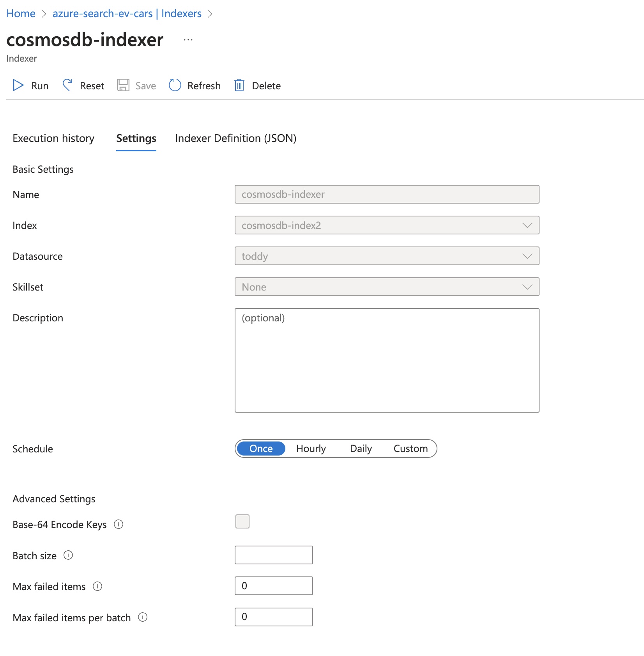The image size is (644, 656).
Task: Open the Indexer Definition (JSON) tab
Action: pyautogui.click(x=235, y=138)
